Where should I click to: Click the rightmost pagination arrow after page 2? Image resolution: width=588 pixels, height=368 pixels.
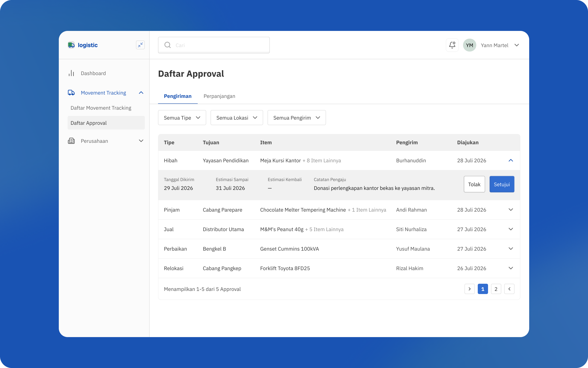coord(509,289)
